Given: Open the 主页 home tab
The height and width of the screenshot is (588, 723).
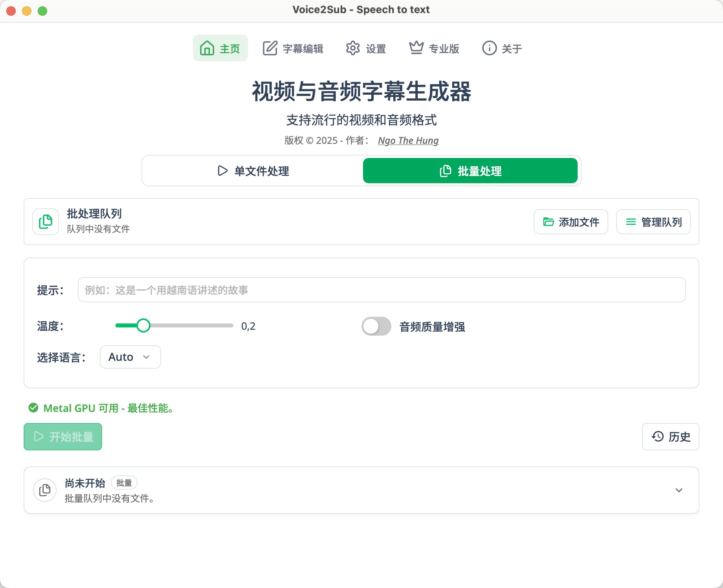Looking at the screenshot, I should (x=220, y=48).
